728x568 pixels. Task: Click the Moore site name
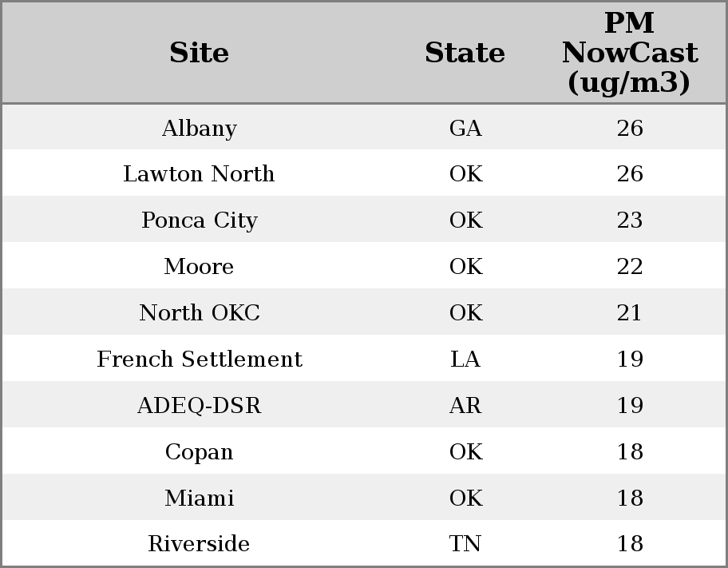199,267
